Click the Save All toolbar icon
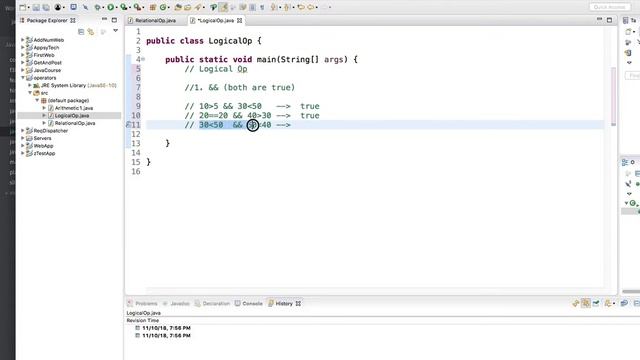 (x=46, y=7)
